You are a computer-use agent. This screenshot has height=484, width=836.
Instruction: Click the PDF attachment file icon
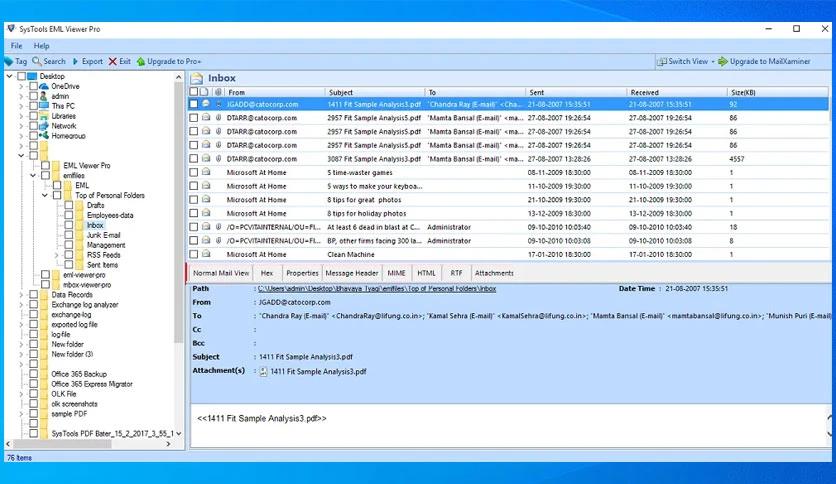pyautogui.click(x=263, y=371)
